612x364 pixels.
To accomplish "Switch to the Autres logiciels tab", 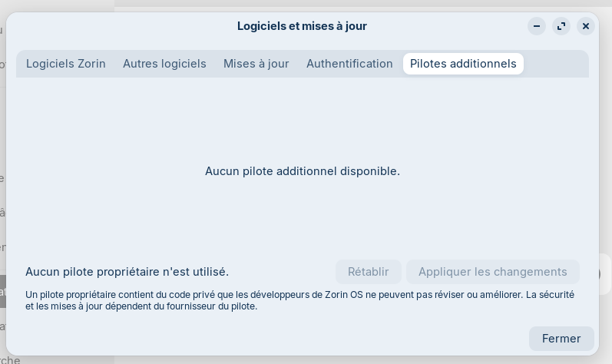I will tap(164, 64).
